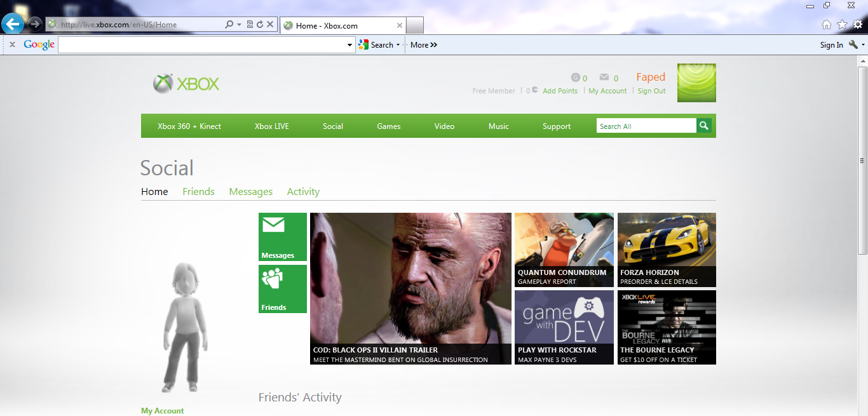Open the Quantum Conundrum gameplay report tile
The height and width of the screenshot is (416, 868).
[564, 250]
